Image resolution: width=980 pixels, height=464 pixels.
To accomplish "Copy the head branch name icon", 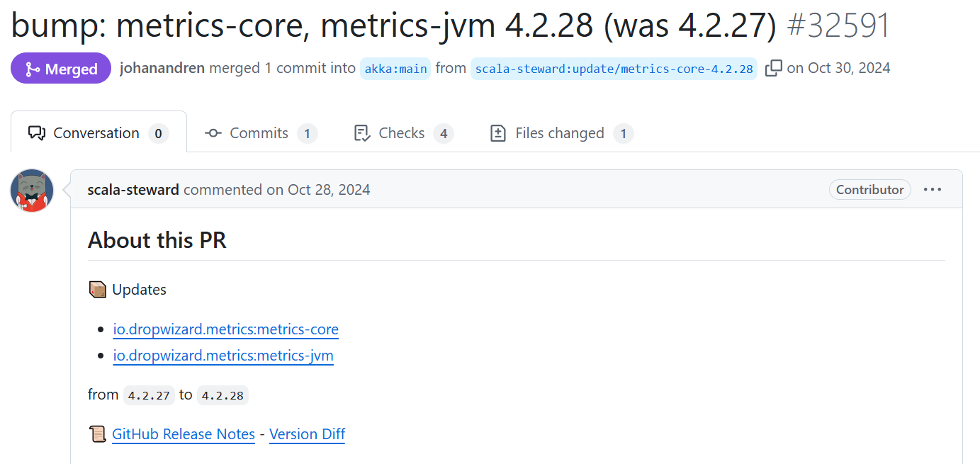I will coord(774,68).
